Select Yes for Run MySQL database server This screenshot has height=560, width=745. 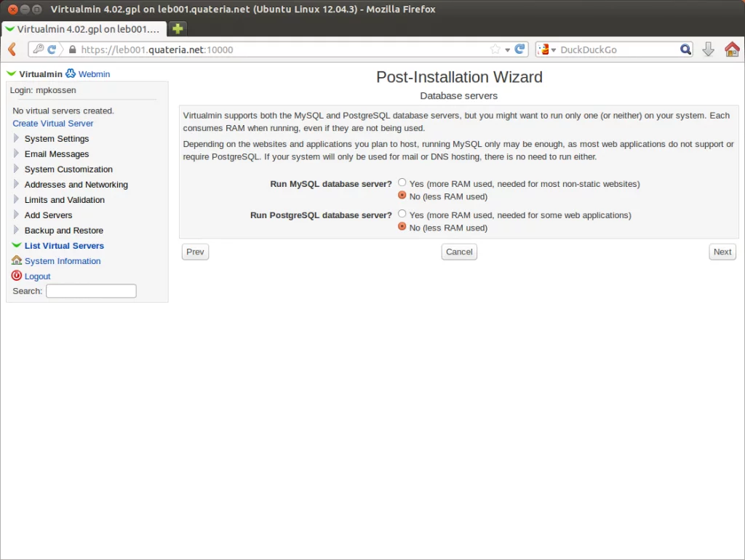point(402,183)
